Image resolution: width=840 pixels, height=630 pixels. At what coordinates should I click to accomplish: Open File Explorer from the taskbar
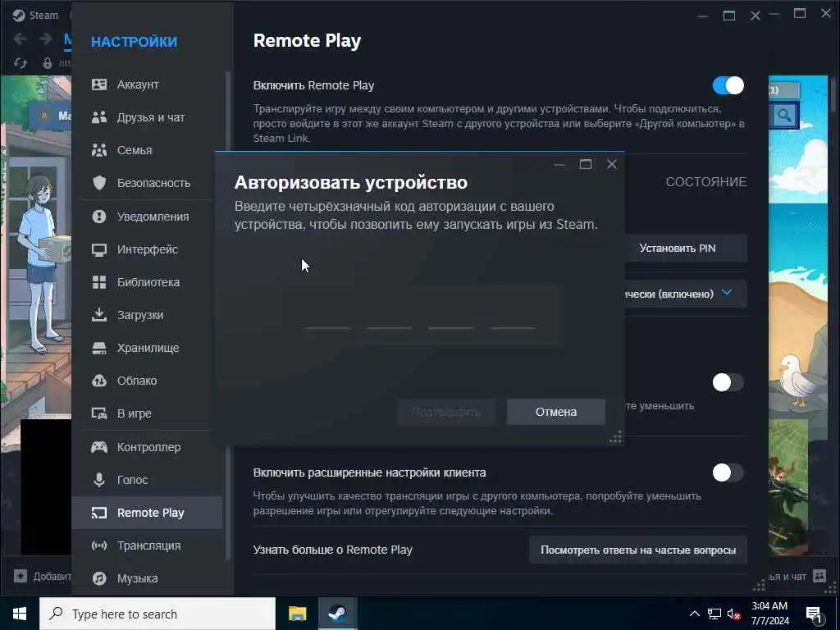pos(297,614)
